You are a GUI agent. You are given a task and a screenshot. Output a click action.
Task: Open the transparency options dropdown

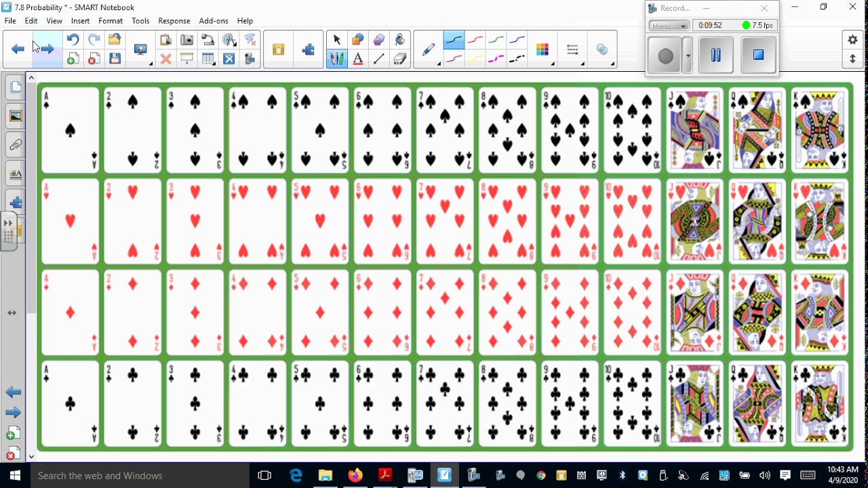point(604,50)
